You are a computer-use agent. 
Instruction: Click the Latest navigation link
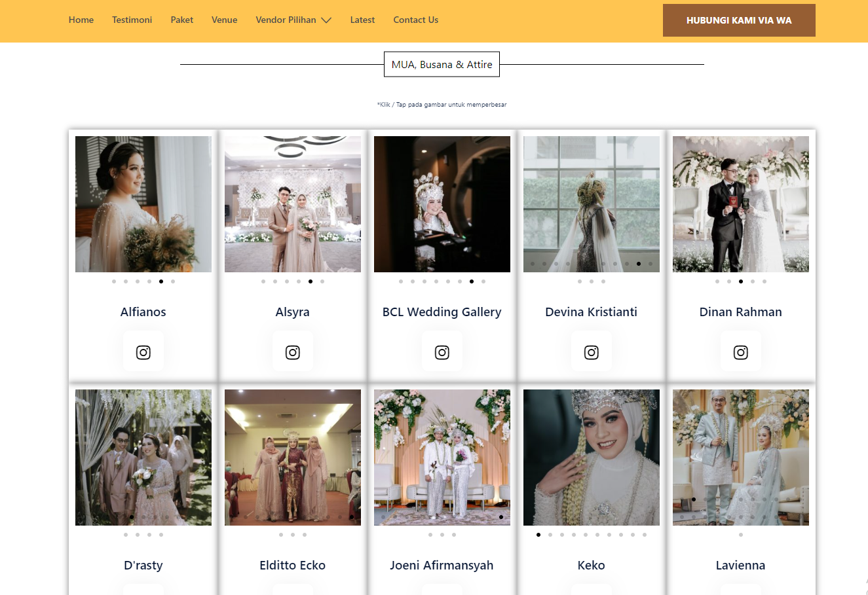[x=362, y=20]
